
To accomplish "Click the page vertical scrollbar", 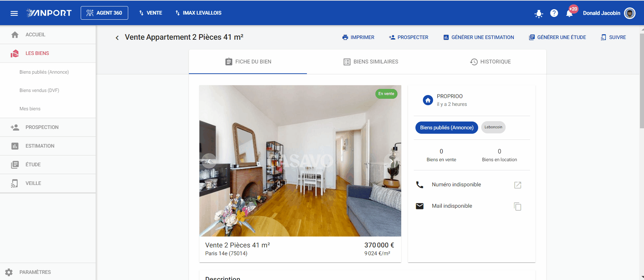I will click(x=642, y=81).
